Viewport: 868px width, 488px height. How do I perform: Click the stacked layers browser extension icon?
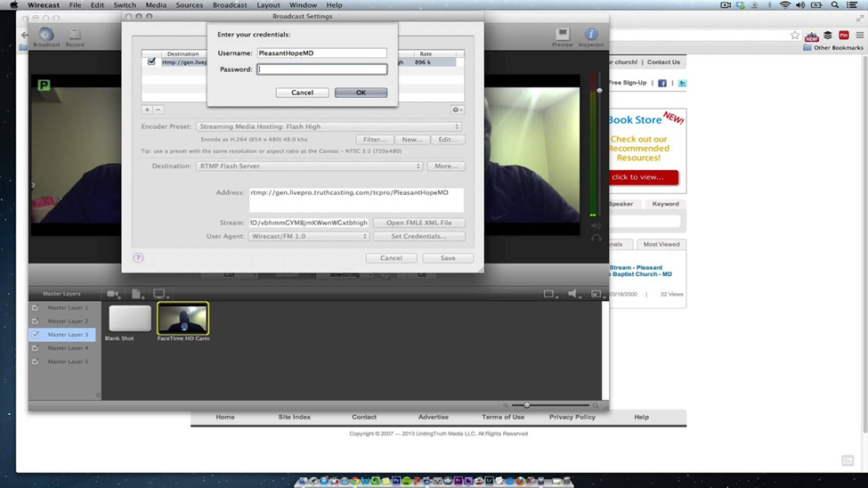pyautogui.click(x=828, y=35)
